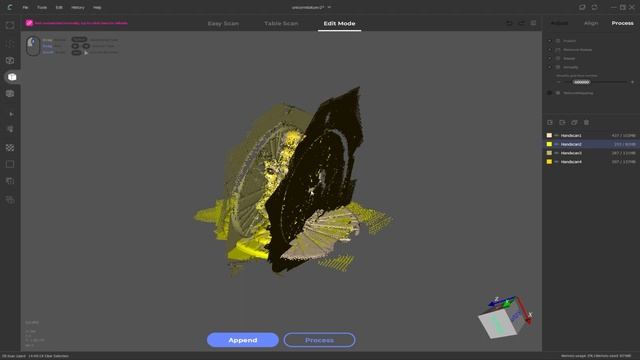Click the redo arrow above the viewport
The width and height of the screenshot is (640, 360).
click(521, 23)
